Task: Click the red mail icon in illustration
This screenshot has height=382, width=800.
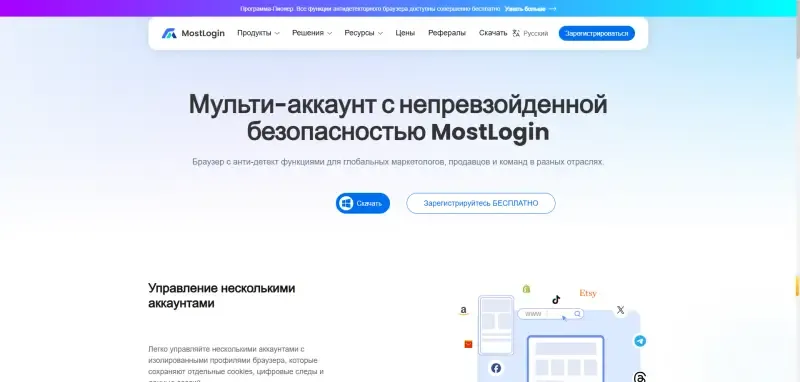Action: coord(468,344)
